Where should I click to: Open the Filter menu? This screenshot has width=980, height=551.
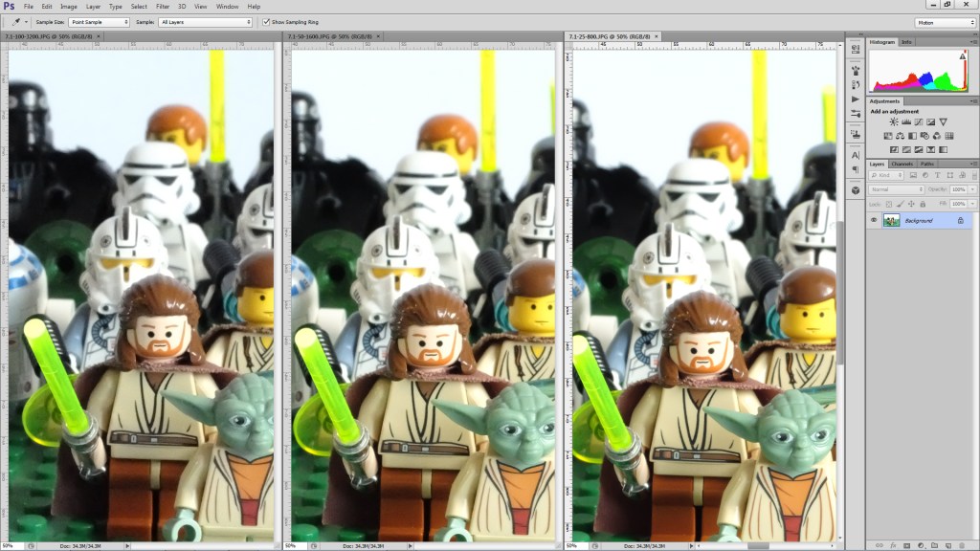click(x=163, y=7)
